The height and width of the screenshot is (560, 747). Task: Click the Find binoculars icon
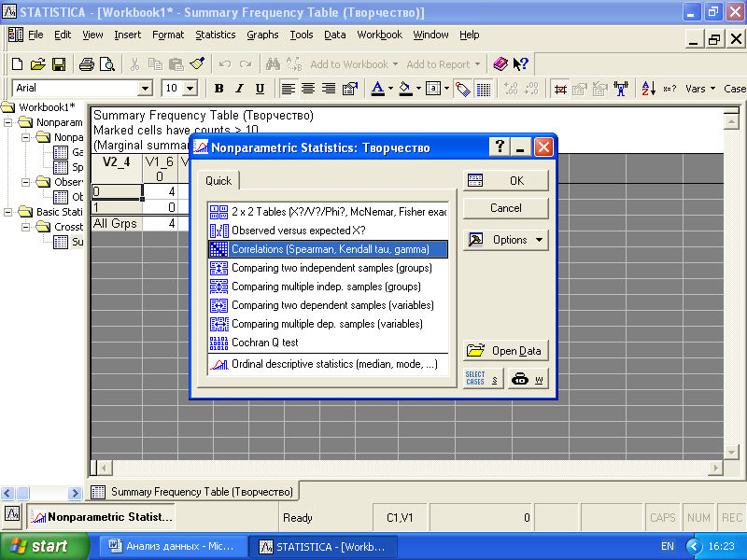coord(273,64)
